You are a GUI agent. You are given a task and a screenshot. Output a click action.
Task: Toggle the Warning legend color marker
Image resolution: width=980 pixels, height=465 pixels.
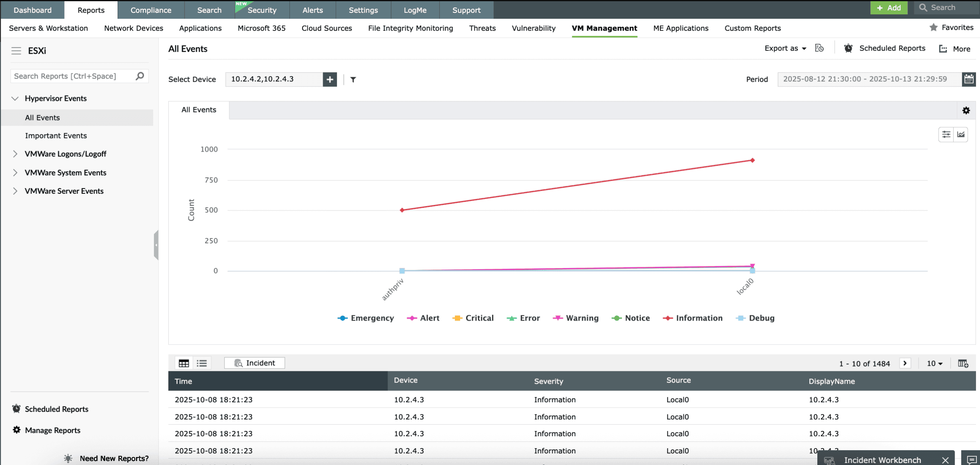[x=557, y=318]
